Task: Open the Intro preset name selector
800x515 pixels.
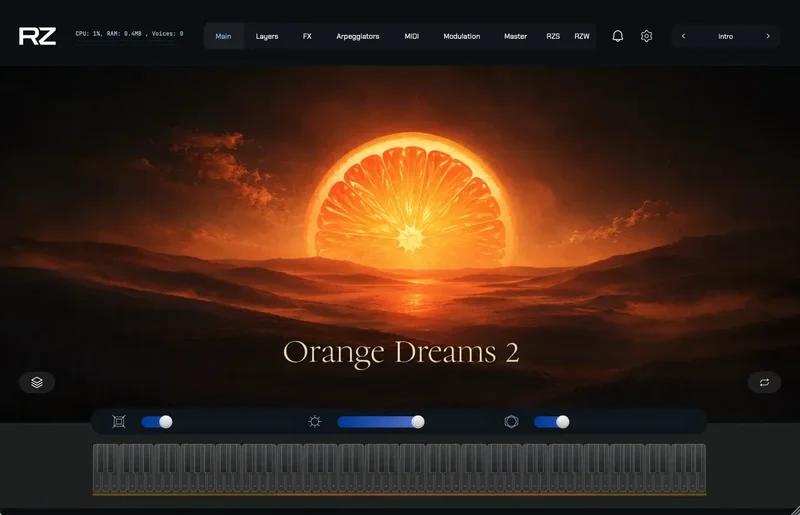Action: (726, 36)
